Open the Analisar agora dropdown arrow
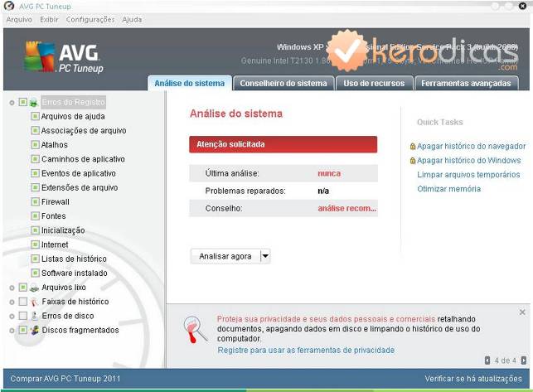533x392 pixels. (265, 256)
